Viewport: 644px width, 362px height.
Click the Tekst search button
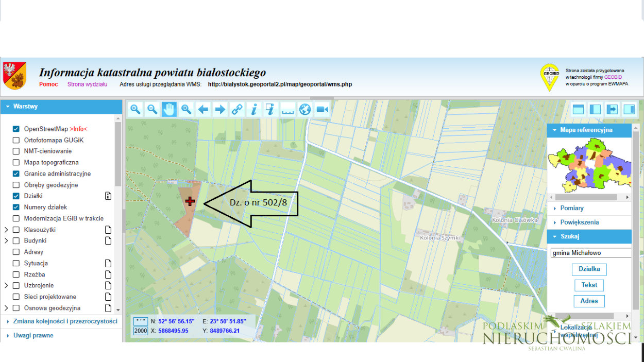pos(589,285)
